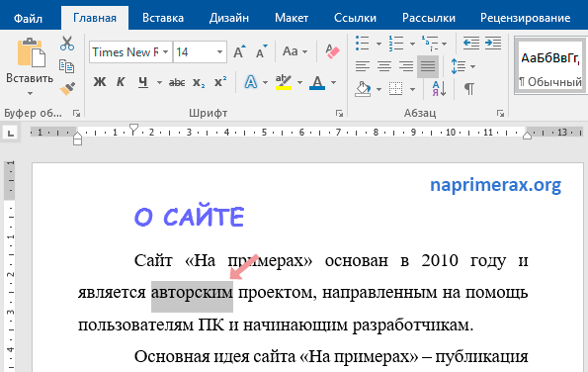588x372 pixels.
Task: Sort text with the А-Я sort icon
Action: click(x=439, y=89)
